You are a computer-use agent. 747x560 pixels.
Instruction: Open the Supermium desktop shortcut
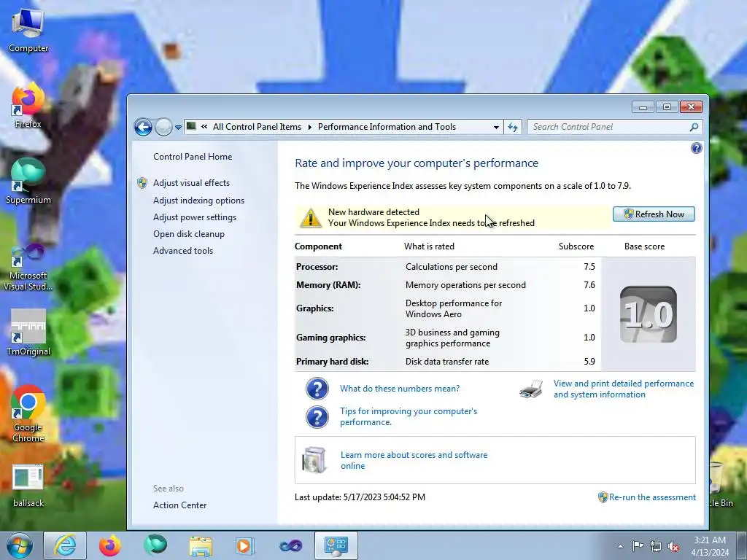coord(28,182)
